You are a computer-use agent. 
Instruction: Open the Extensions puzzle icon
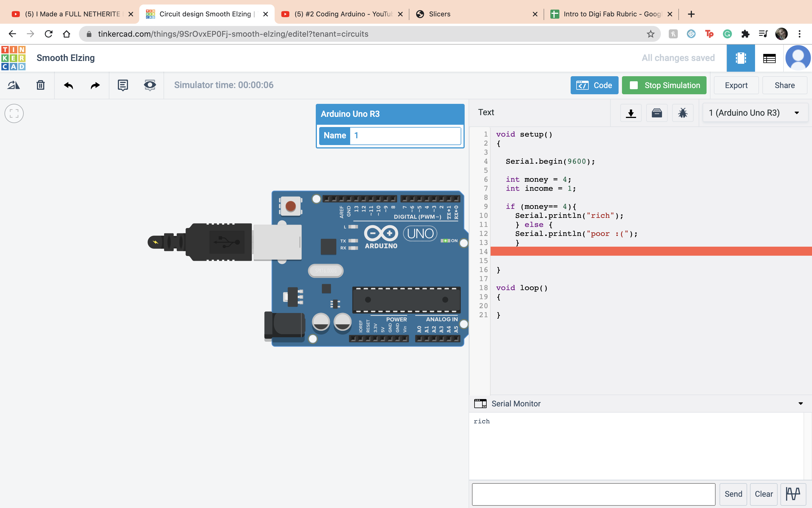click(x=745, y=34)
